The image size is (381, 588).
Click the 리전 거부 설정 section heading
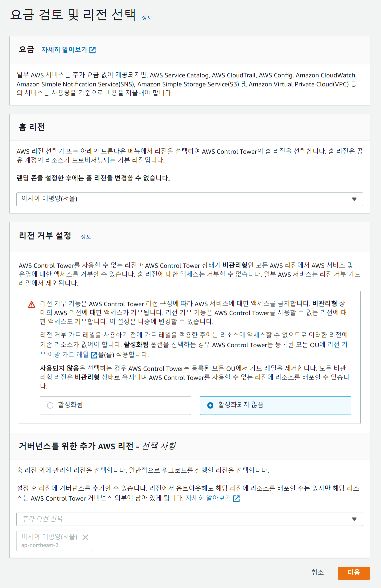[x=45, y=236]
